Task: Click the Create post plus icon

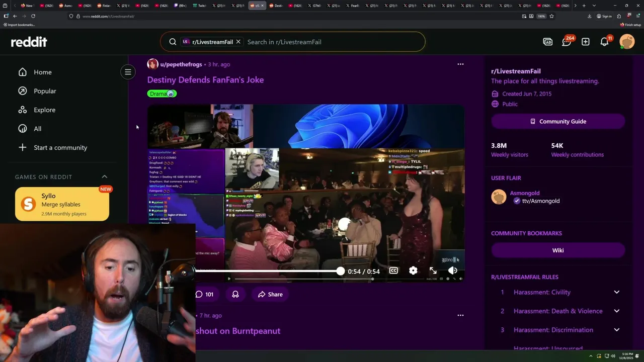Action: tap(586, 42)
